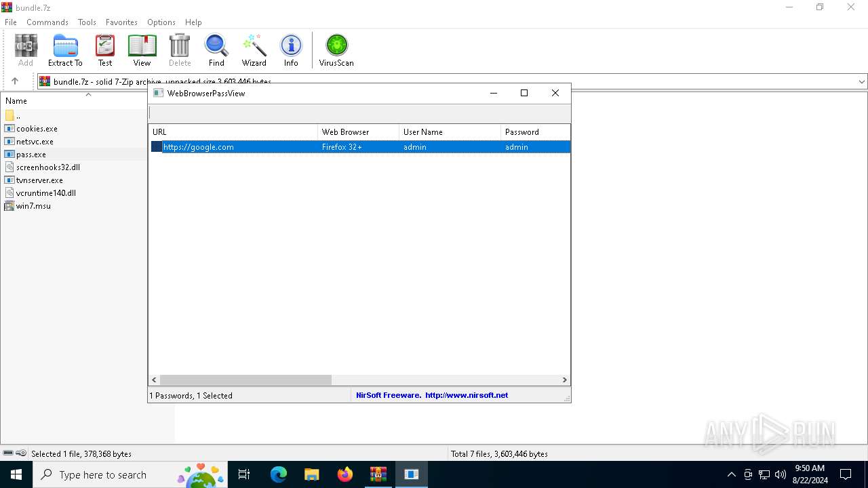
Task: Click the Add archive toolbar icon
Action: [x=26, y=51]
